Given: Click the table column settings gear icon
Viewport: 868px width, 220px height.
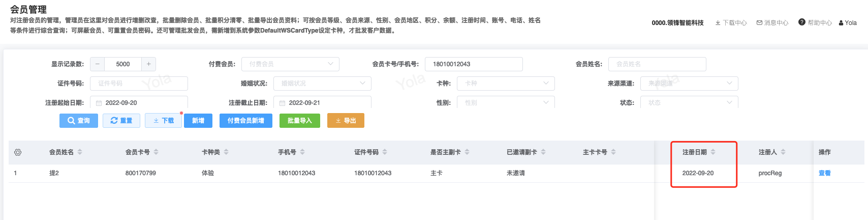Looking at the screenshot, I should tap(18, 152).
